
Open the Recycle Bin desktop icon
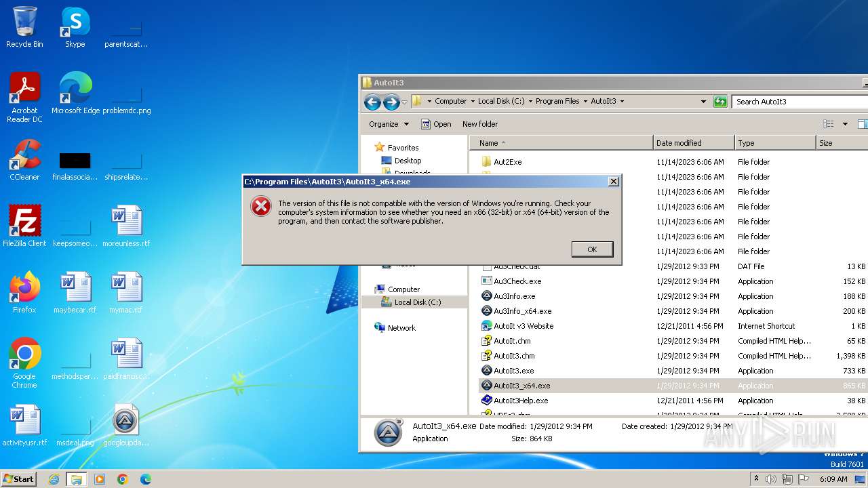(x=24, y=27)
